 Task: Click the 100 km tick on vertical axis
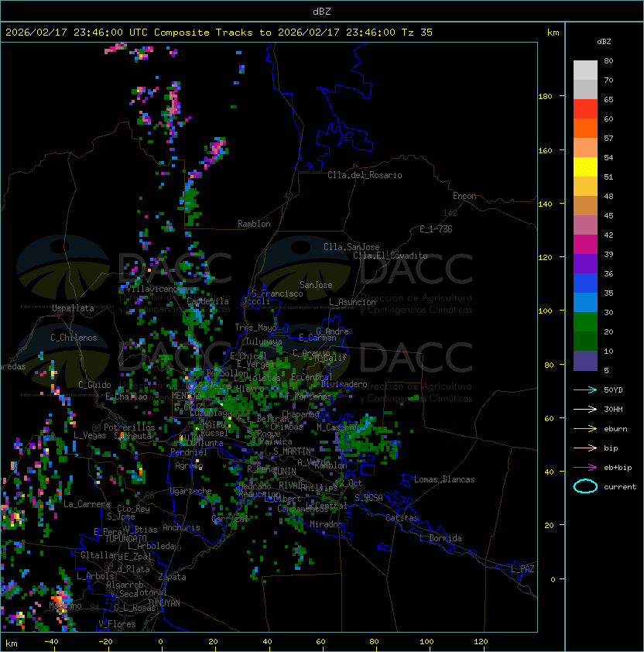(545, 311)
